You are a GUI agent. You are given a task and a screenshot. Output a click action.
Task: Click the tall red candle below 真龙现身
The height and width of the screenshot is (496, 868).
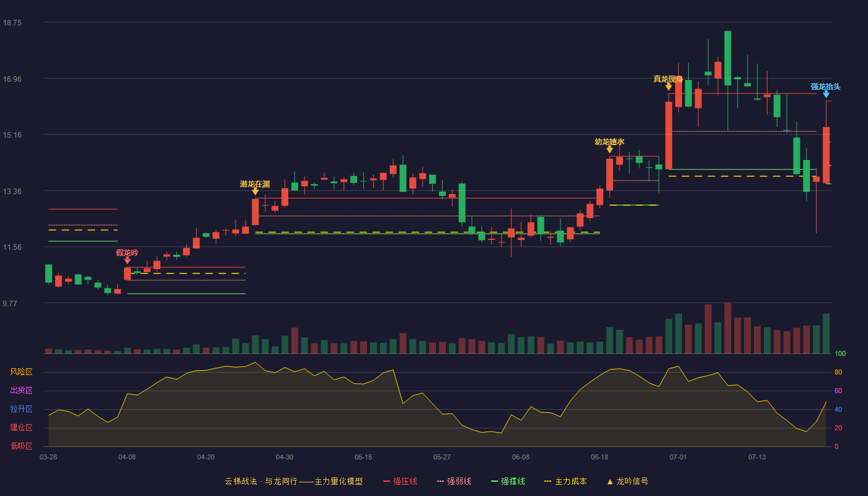click(668, 135)
